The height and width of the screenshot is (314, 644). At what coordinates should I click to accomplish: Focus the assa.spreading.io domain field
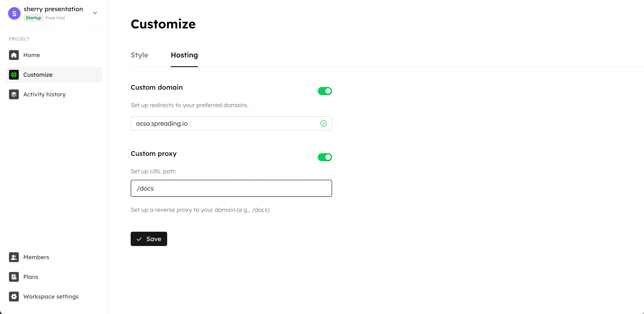pos(231,123)
